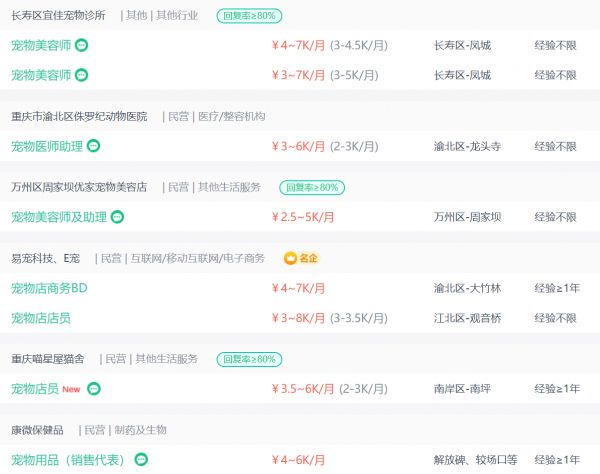
Task: Click chat icon beside 宠物美容师及助理
Action: point(117,217)
